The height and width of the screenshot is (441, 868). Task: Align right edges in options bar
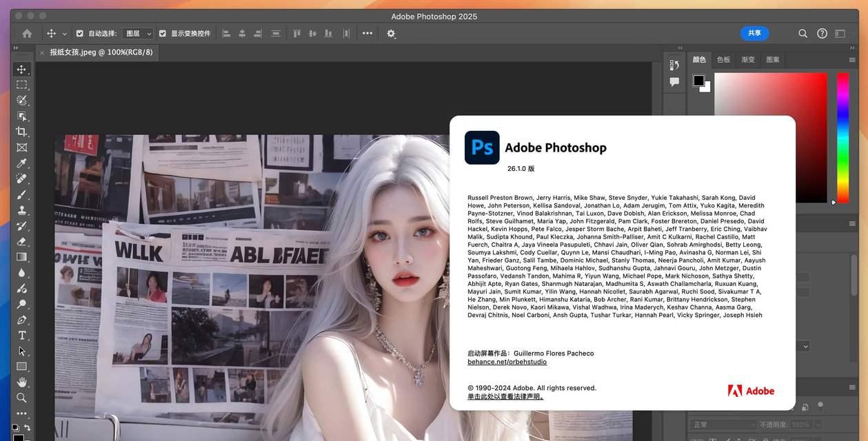[x=258, y=33]
